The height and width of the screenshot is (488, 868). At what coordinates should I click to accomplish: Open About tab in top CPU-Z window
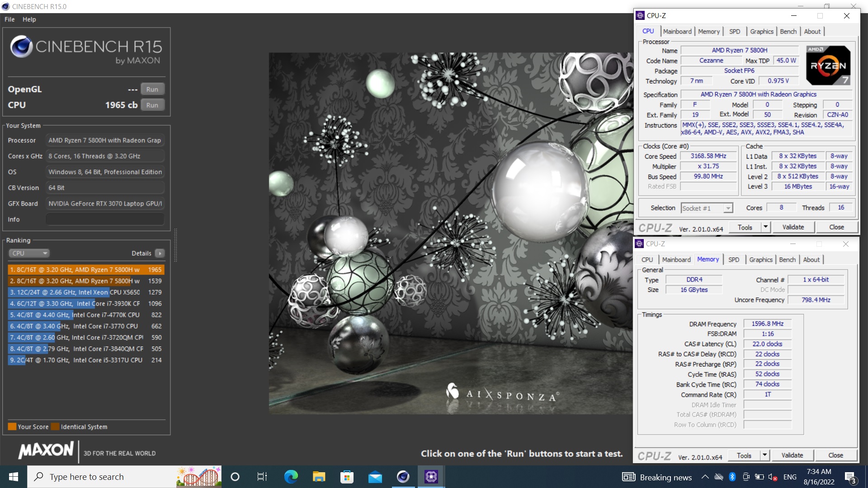point(812,31)
